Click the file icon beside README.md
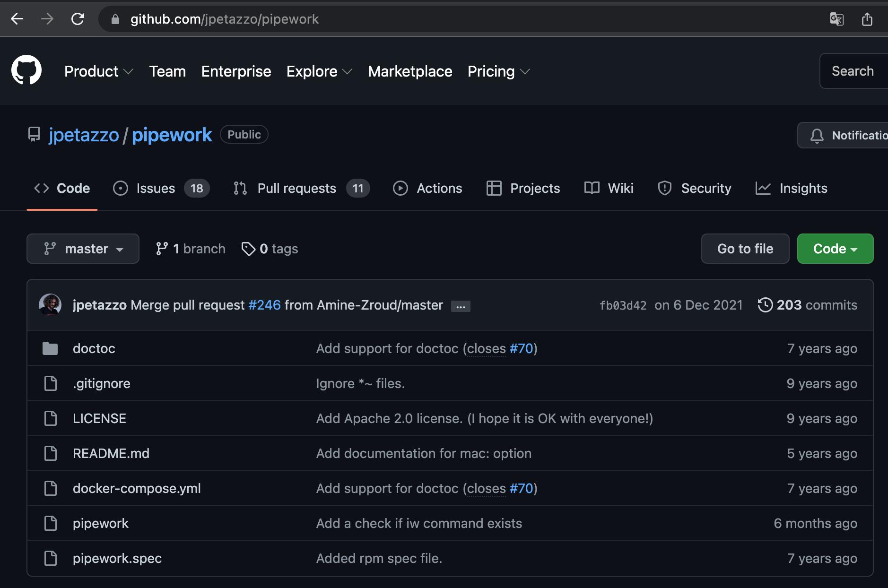The image size is (888, 588). [x=51, y=453]
